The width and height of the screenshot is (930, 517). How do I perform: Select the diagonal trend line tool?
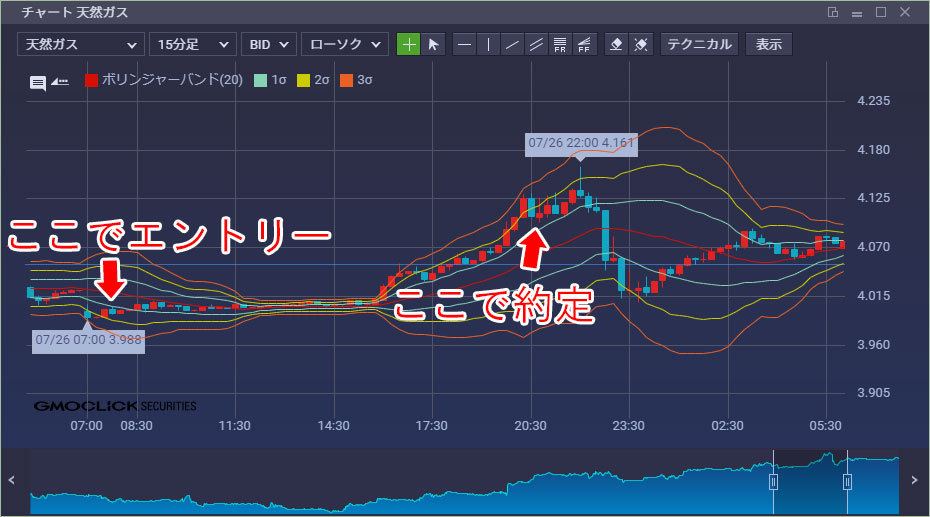tap(512, 44)
